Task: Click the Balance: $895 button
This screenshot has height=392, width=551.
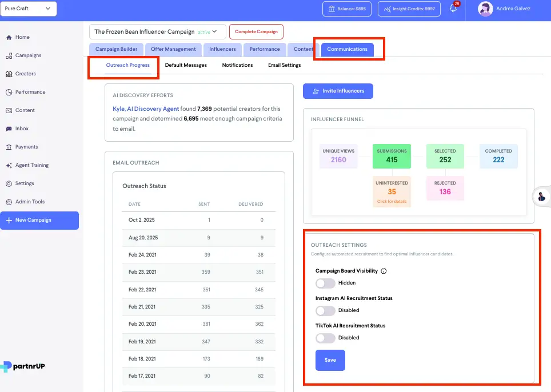Action: coord(347,9)
